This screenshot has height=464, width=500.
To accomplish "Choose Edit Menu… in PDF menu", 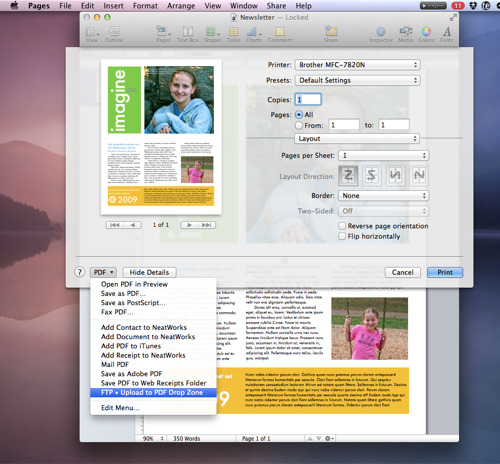I will point(154,408).
